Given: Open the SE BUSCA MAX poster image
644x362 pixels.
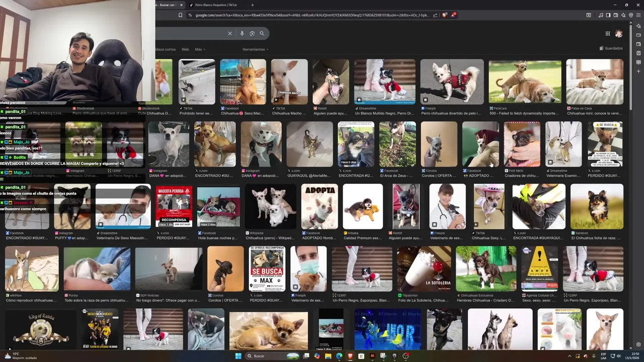Looking at the screenshot, I should point(267,269).
